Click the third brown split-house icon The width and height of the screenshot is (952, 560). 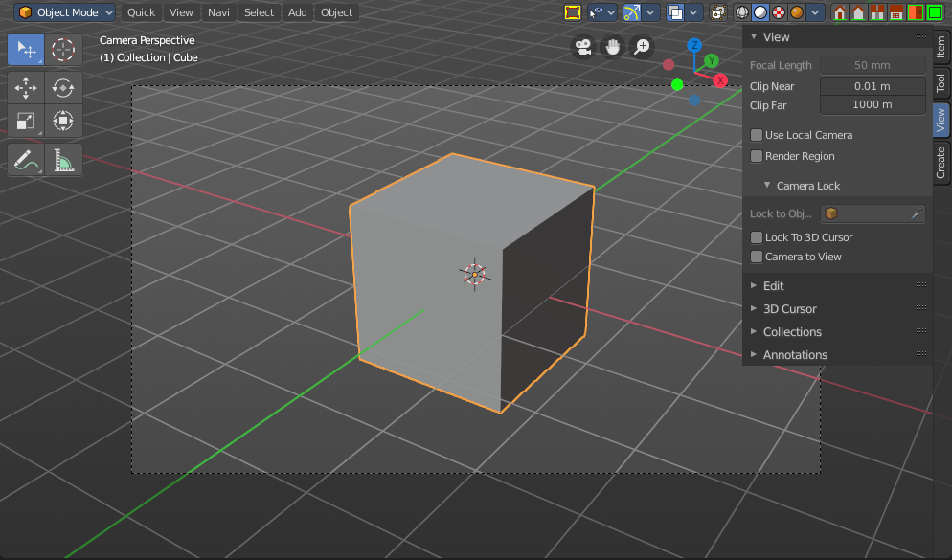click(877, 12)
